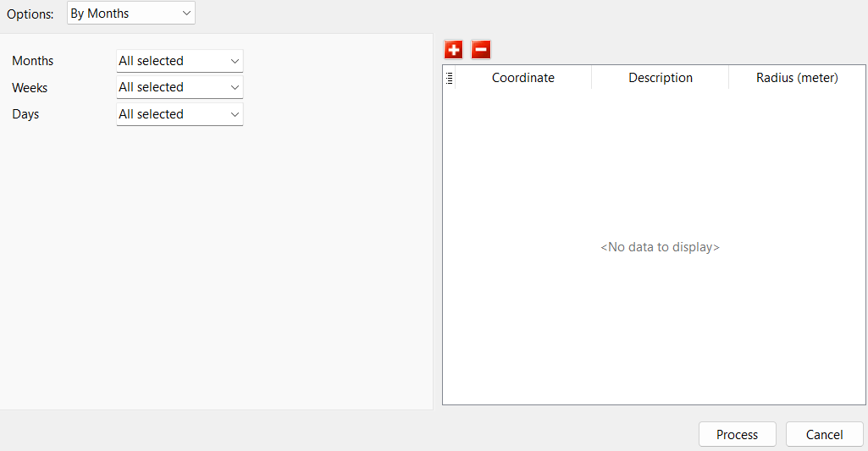Select the Radius (meter) column header
Image resolution: width=868 pixels, height=451 pixels.
point(796,78)
